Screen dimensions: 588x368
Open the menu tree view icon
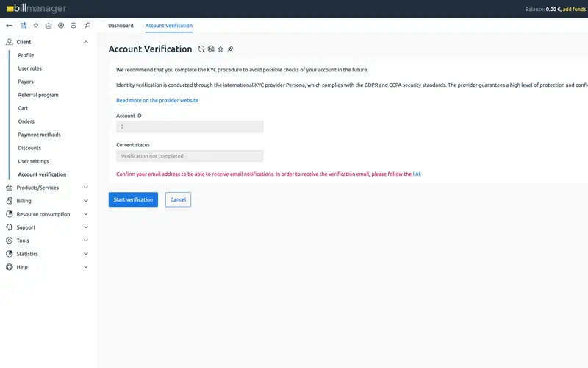24,26
